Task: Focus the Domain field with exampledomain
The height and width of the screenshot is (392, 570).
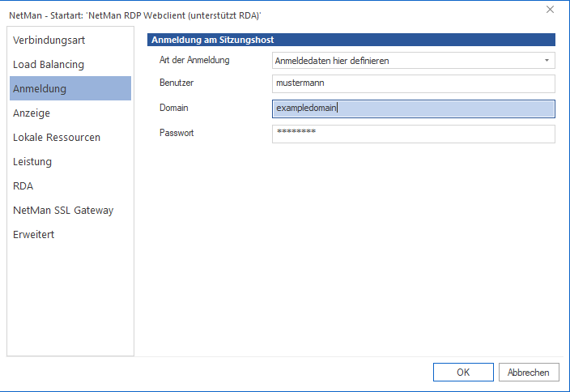Action: click(x=413, y=109)
